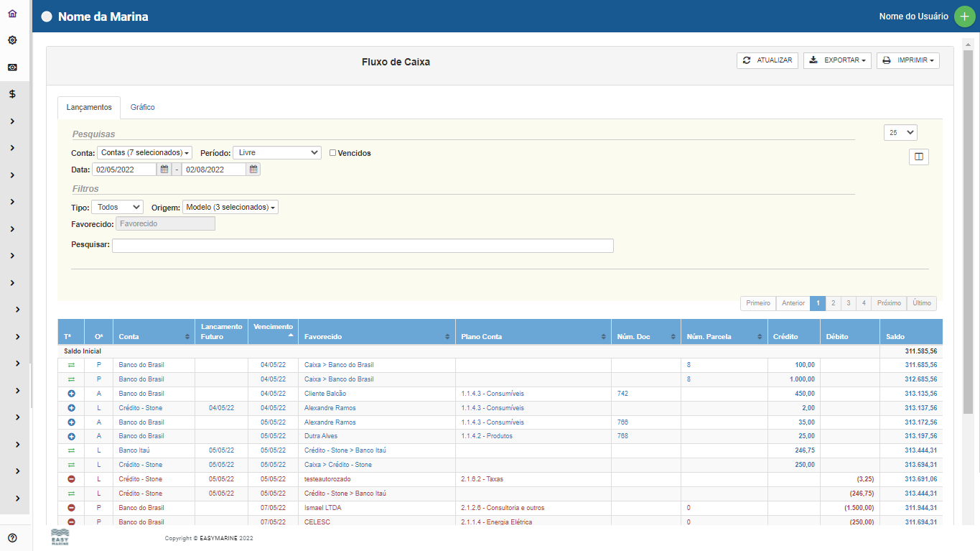This screenshot has width=980, height=551.
Task: Select the Lançamentos tab
Action: (89, 108)
